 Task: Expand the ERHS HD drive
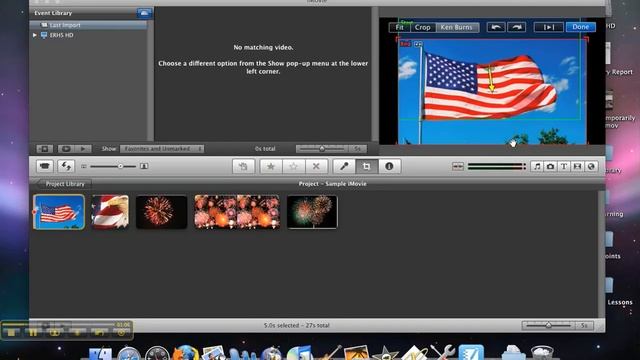tap(35, 36)
